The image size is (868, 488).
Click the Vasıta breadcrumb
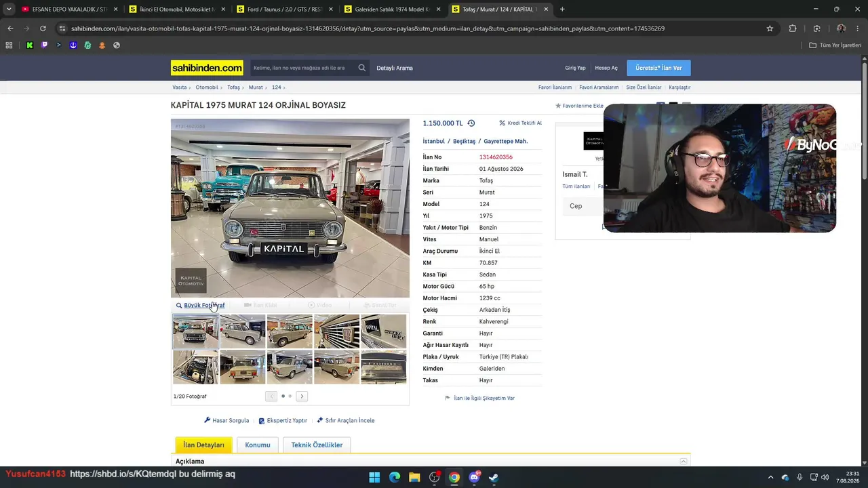(179, 87)
